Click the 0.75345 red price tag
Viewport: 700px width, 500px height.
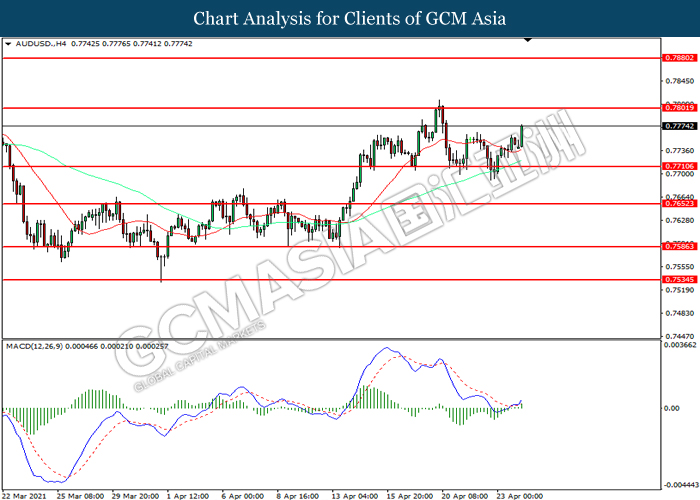678,280
